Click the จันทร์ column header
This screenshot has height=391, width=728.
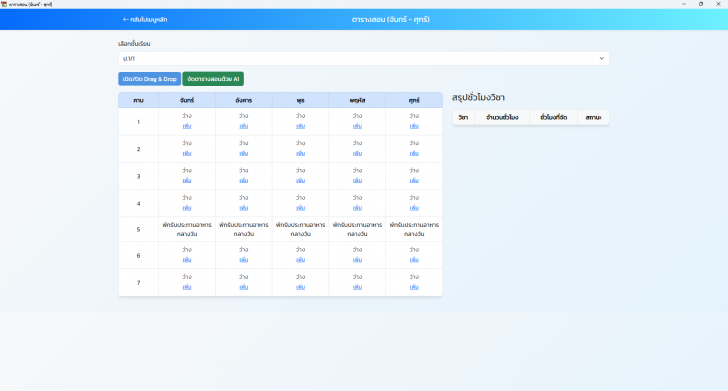[x=187, y=100]
